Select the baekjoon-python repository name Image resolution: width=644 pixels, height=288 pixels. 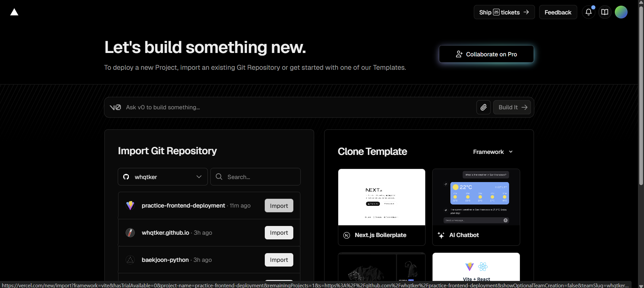tap(165, 260)
